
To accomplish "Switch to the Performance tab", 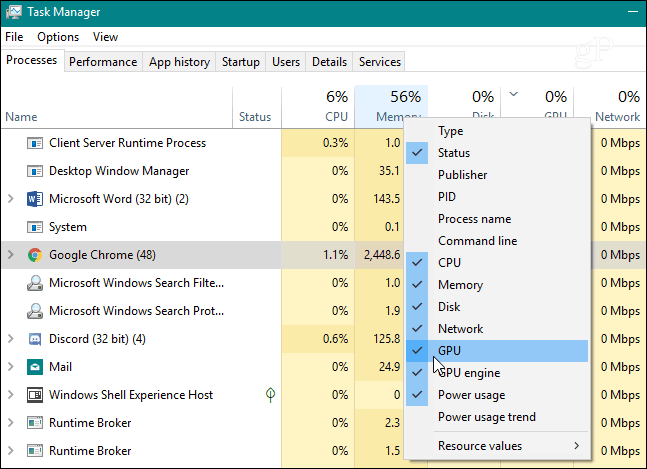I will pos(103,62).
